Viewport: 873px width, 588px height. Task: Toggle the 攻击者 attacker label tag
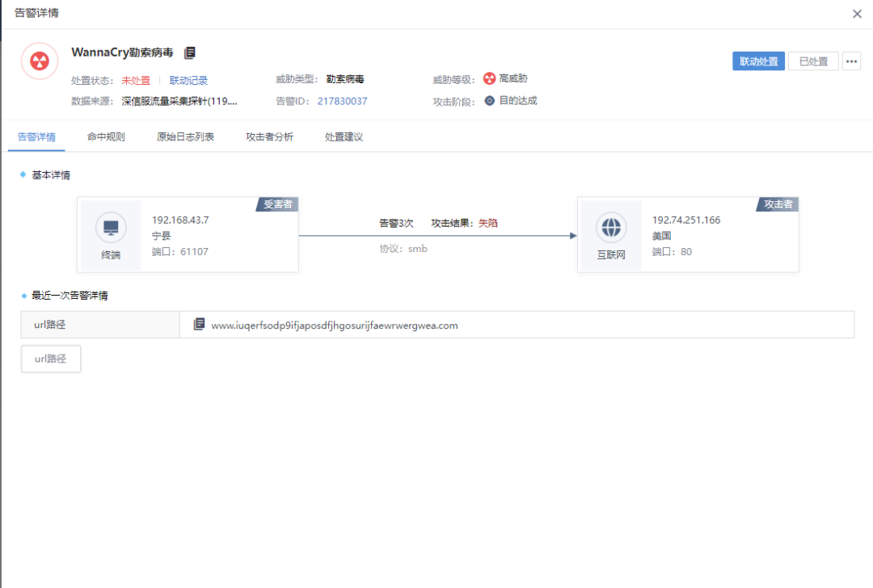(777, 204)
